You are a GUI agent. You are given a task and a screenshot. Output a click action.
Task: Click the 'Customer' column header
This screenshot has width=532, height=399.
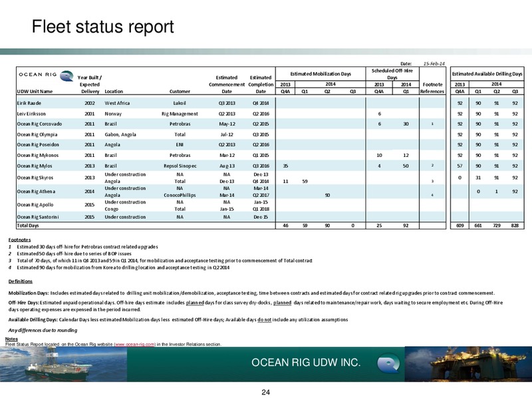(x=180, y=91)
